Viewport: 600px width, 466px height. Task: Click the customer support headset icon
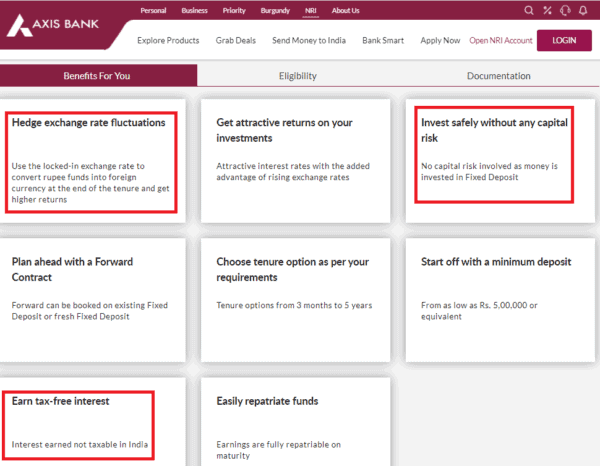pos(565,10)
